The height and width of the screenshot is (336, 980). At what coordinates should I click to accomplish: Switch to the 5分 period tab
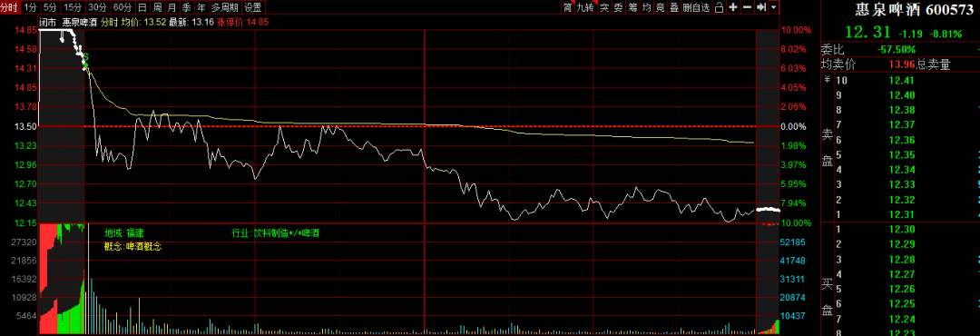[49, 7]
